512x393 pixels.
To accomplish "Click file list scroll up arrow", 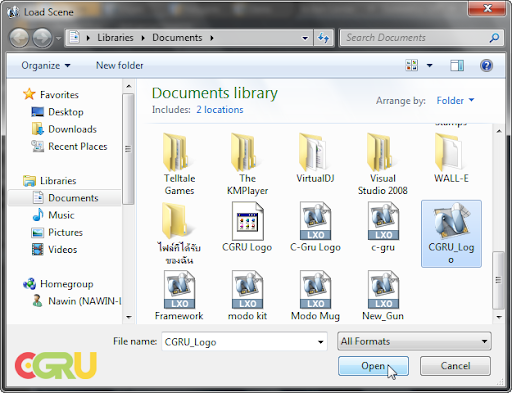I will coord(499,131).
